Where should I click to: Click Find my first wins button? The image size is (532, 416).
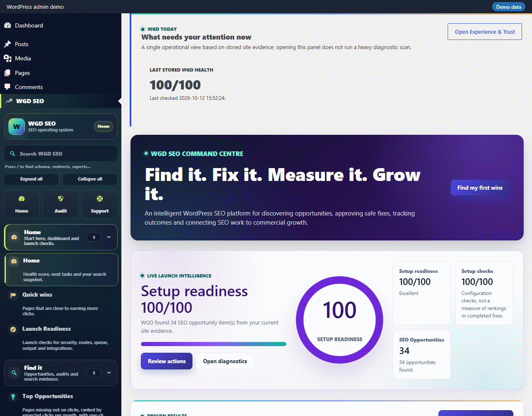tap(480, 188)
